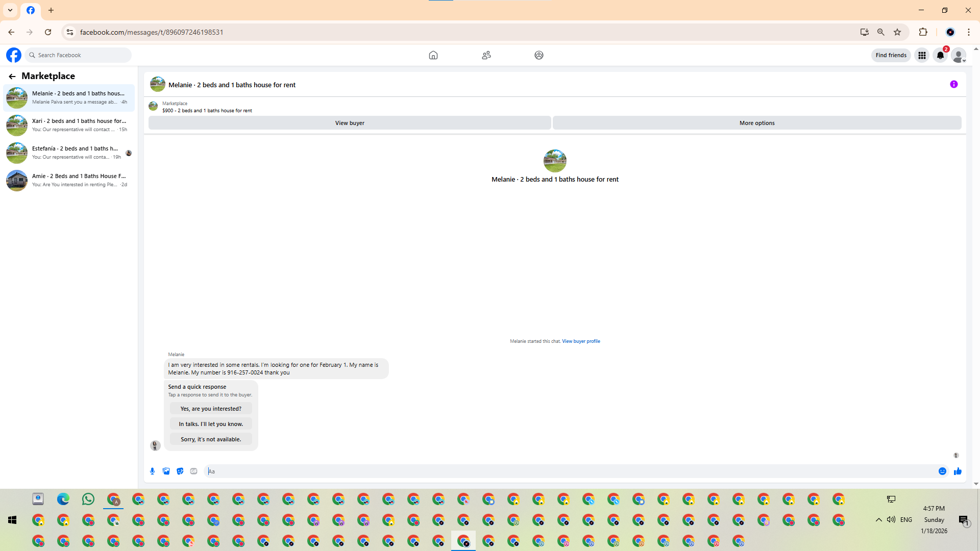Open the Friends tab icon
This screenshot has height=551, width=980.
coord(486,55)
